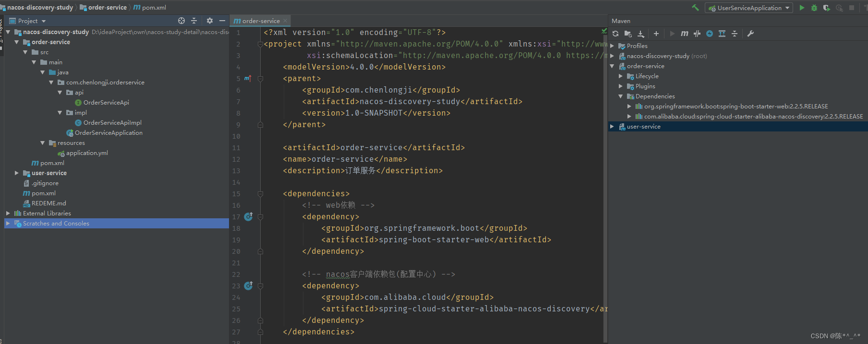
Task: Start debugging with the green bug icon
Action: 814,8
